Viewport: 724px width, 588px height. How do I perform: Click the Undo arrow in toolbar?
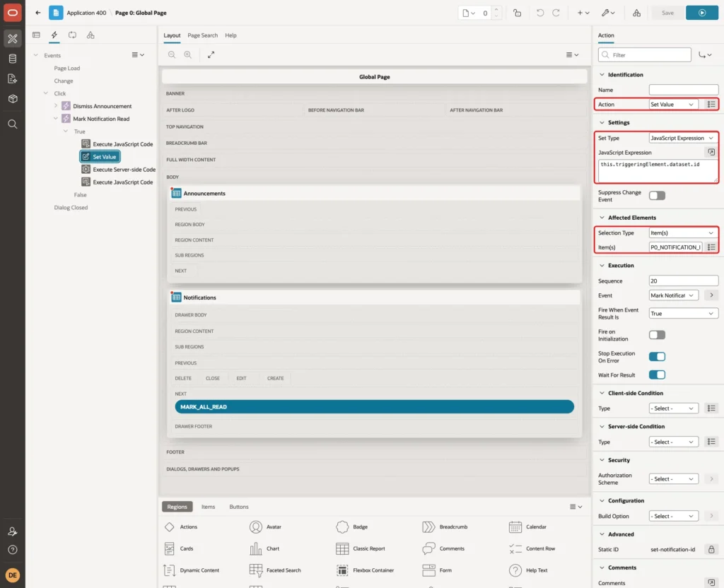539,13
